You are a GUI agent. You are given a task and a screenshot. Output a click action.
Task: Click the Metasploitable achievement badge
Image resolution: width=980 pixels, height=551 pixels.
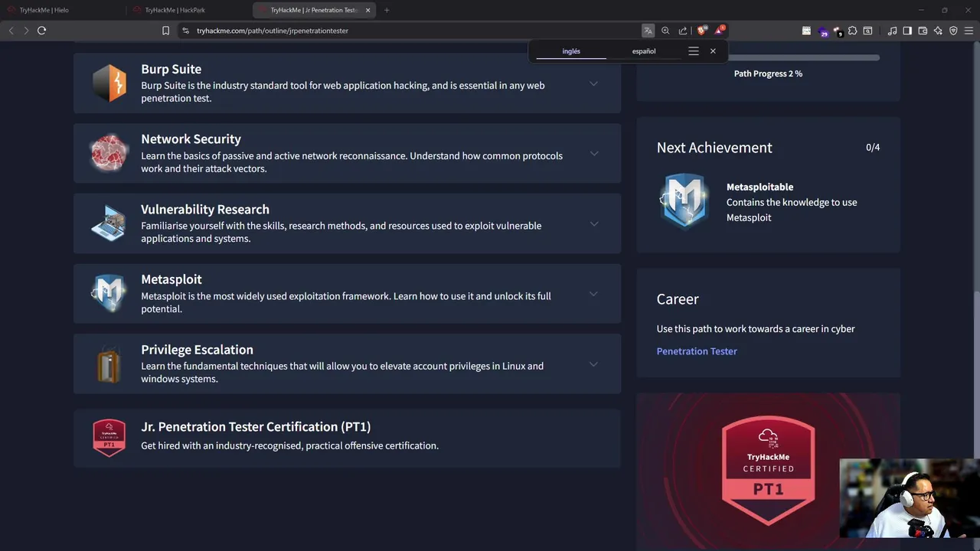pos(684,201)
